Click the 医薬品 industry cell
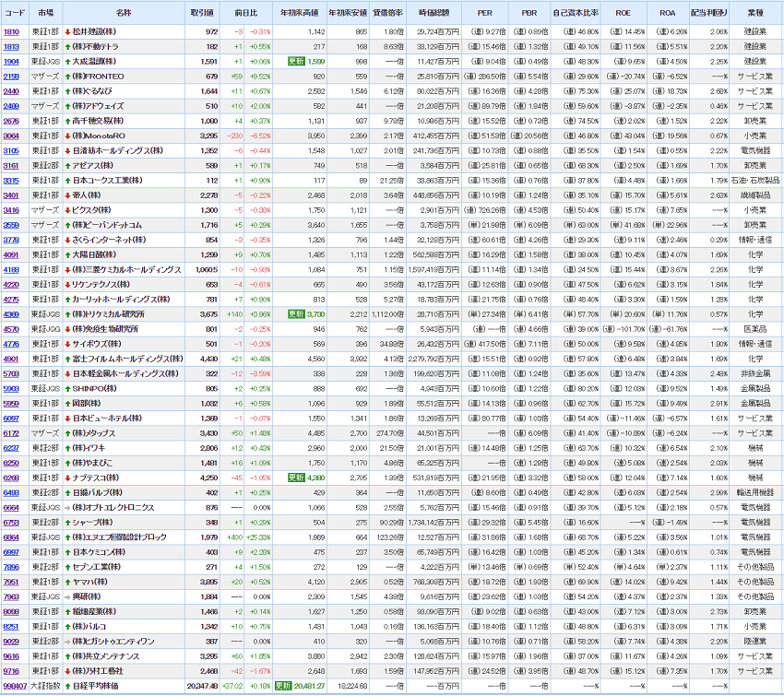Screen dimensions: 784x696 755,329
